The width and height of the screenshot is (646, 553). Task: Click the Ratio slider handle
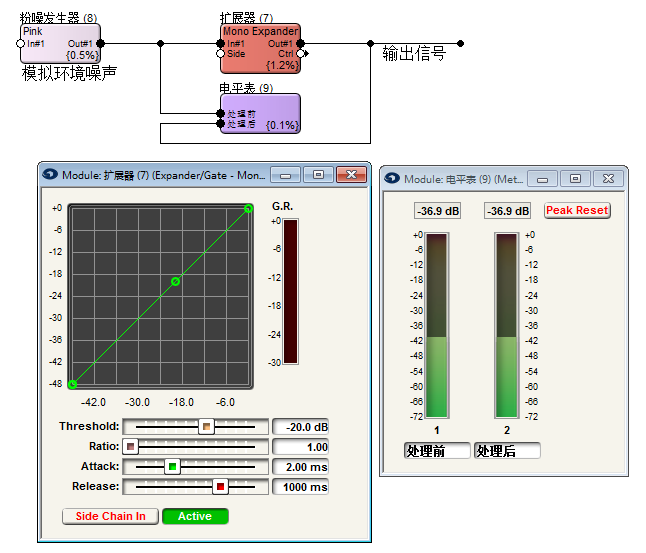click(x=131, y=447)
